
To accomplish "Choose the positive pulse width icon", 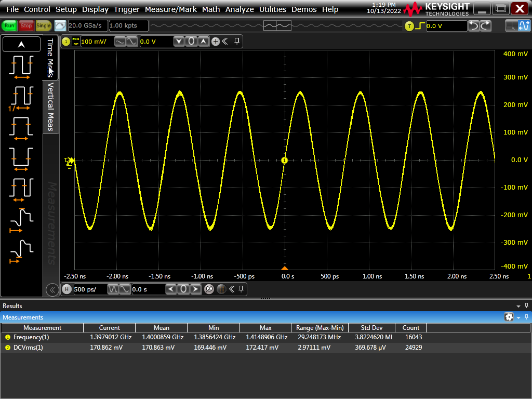I will [21, 128].
